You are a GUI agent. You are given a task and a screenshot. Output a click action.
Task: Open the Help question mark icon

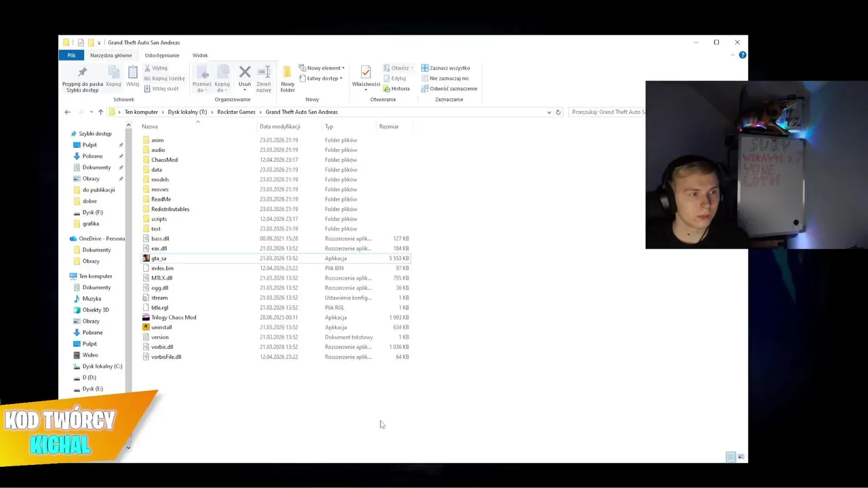[743, 55]
